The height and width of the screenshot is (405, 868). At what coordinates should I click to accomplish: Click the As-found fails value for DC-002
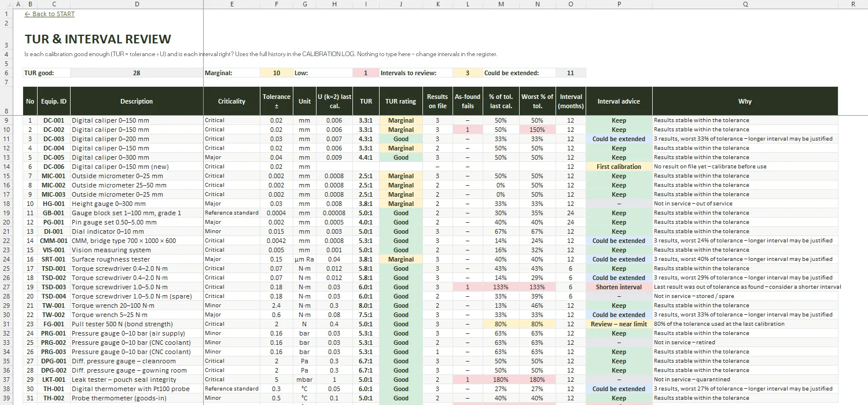tap(468, 130)
